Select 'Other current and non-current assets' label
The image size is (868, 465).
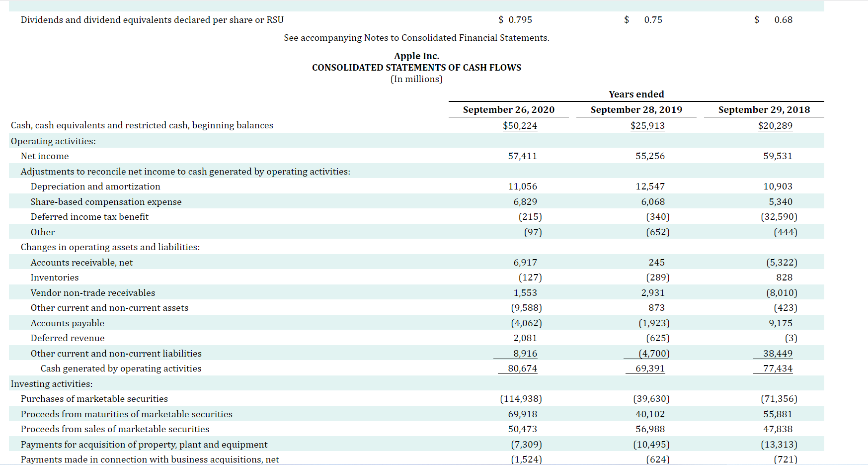pos(109,308)
